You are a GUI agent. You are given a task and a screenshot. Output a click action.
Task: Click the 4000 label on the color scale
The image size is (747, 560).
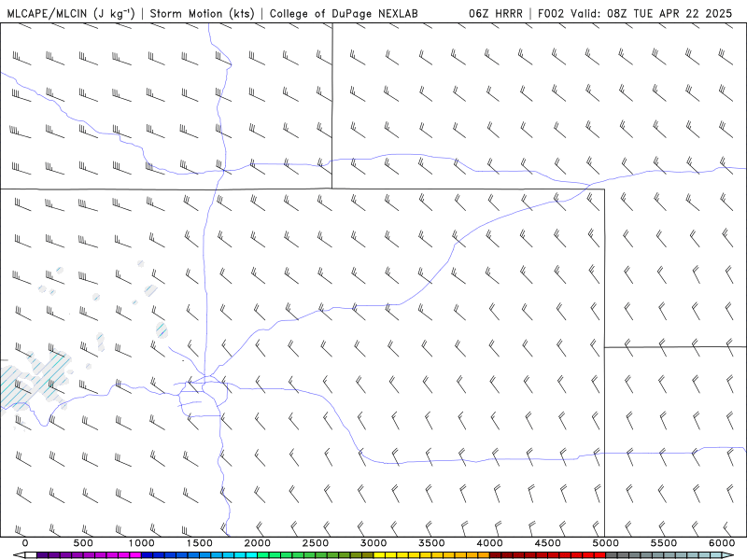click(490, 543)
